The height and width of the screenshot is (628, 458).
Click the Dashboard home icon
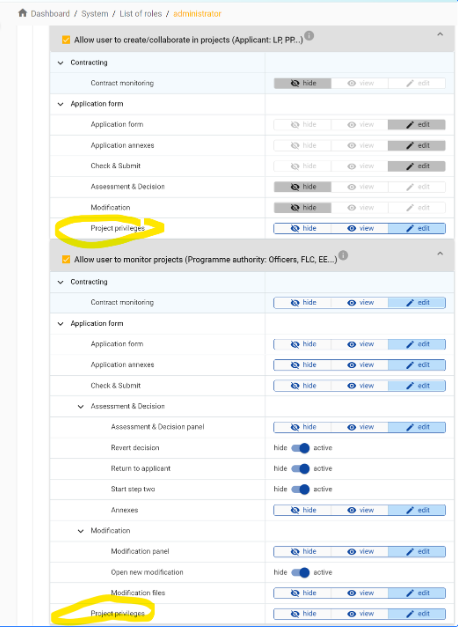22,13
